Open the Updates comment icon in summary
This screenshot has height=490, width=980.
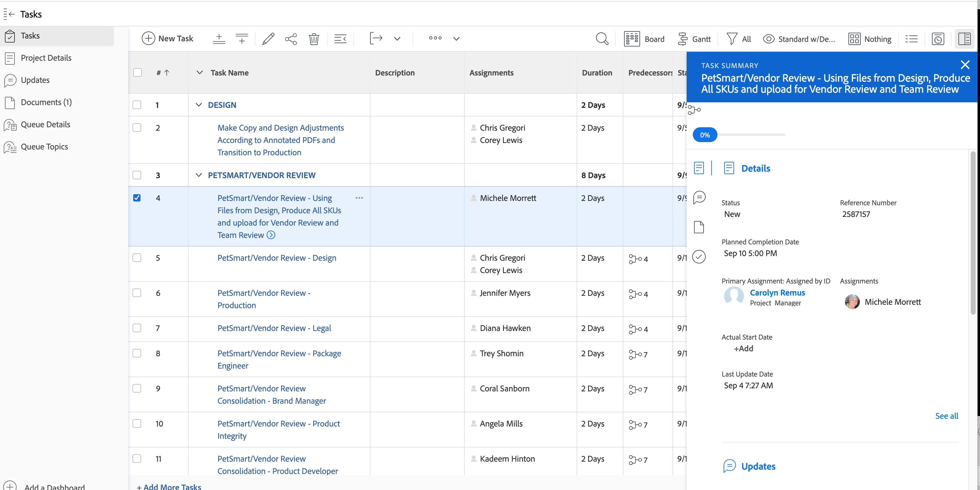(699, 198)
